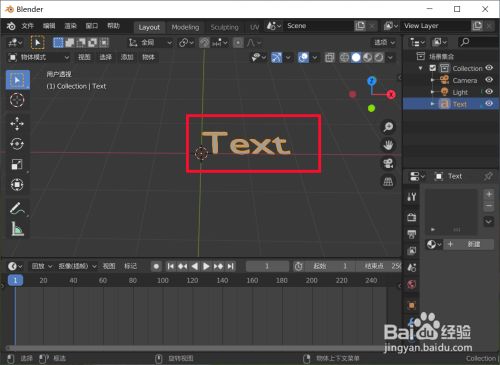500x365 pixels.
Task: Open the transform orientation dropdown
Action: click(150, 43)
